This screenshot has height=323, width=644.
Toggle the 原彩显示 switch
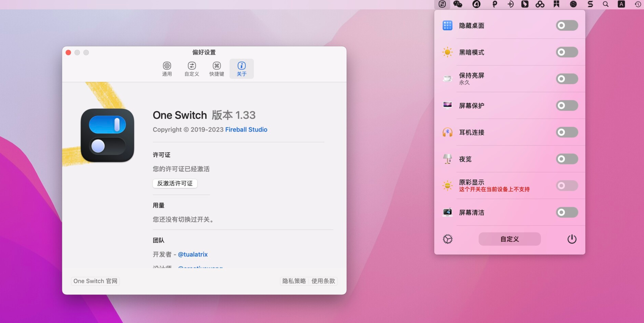pyautogui.click(x=567, y=185)
